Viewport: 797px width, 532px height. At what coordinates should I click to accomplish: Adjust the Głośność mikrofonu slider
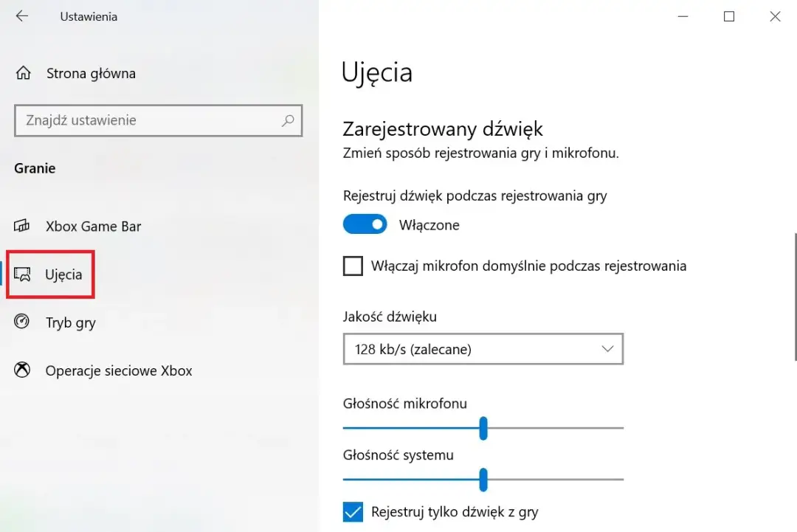click(483, 429)
